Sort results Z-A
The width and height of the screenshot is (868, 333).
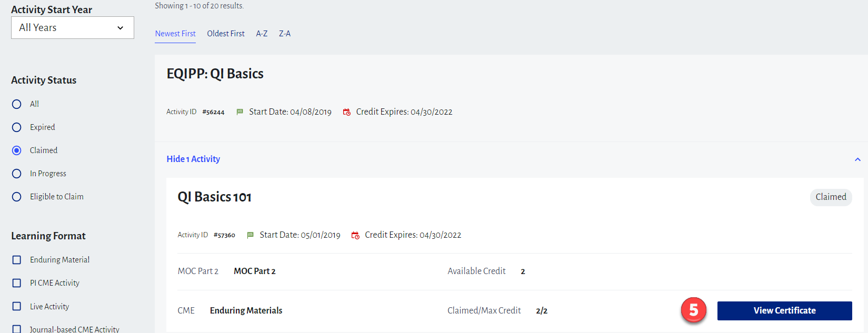click(285, 34)
